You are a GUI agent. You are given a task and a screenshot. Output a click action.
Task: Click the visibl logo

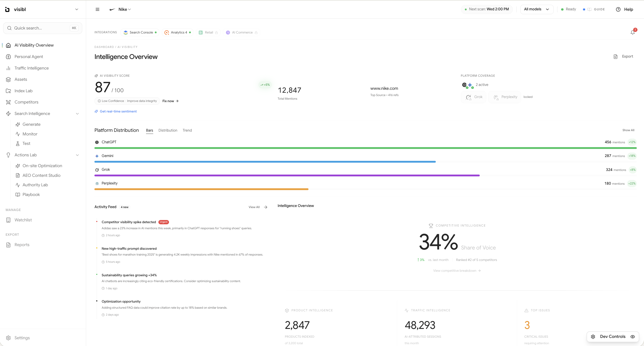7,9
